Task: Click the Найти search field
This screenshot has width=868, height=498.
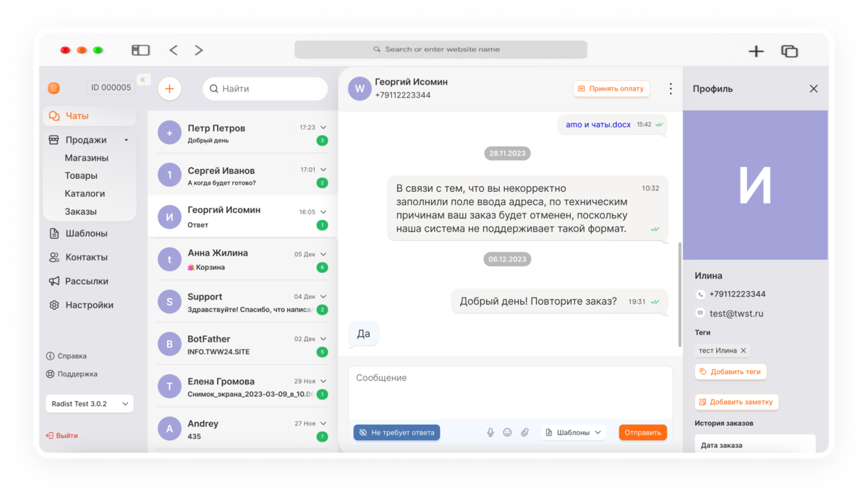Action: (265, 89)
